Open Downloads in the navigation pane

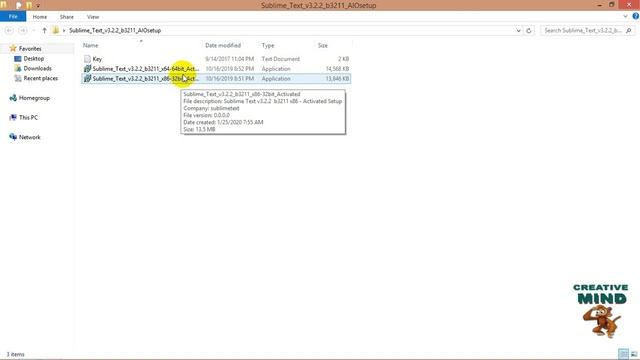point(38,68)
